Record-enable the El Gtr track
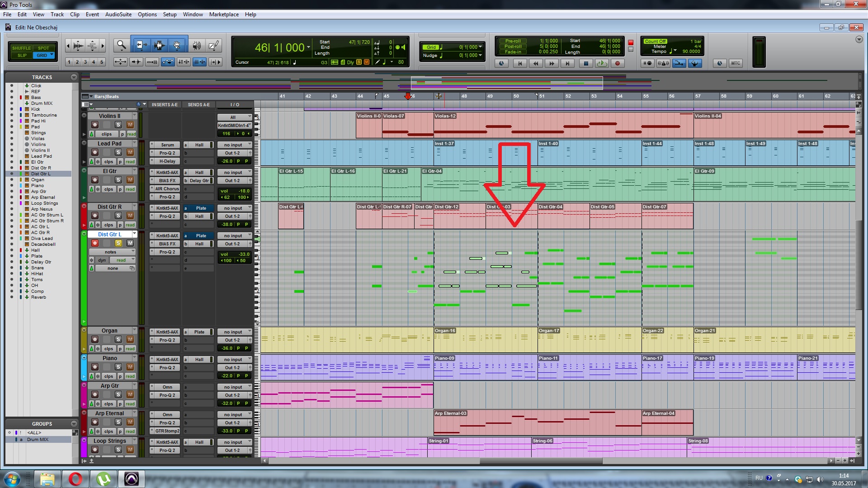868x488 pixels. point(95,180)
